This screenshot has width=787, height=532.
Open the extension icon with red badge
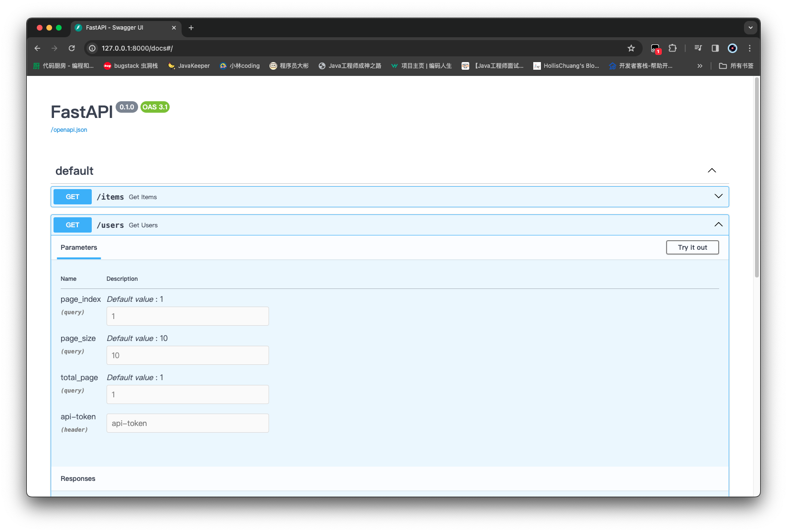(656, 48)
